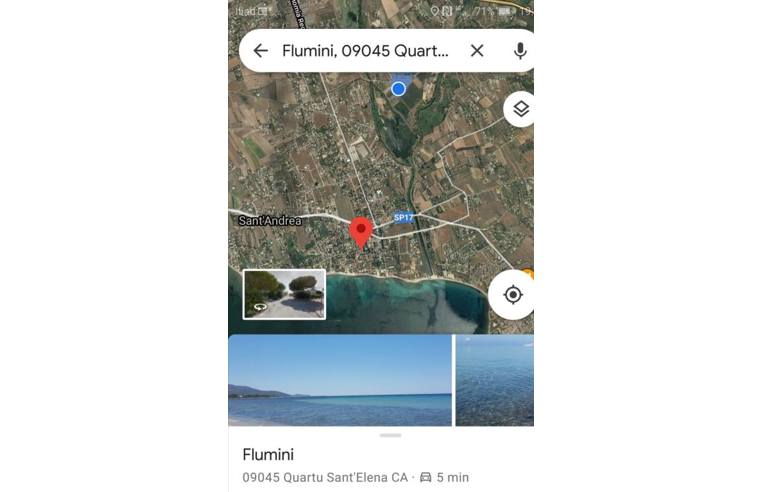The height and width of the screenshot is (492, 764).
Task: Open the beach shoreline photo
Action: (340, 380)
